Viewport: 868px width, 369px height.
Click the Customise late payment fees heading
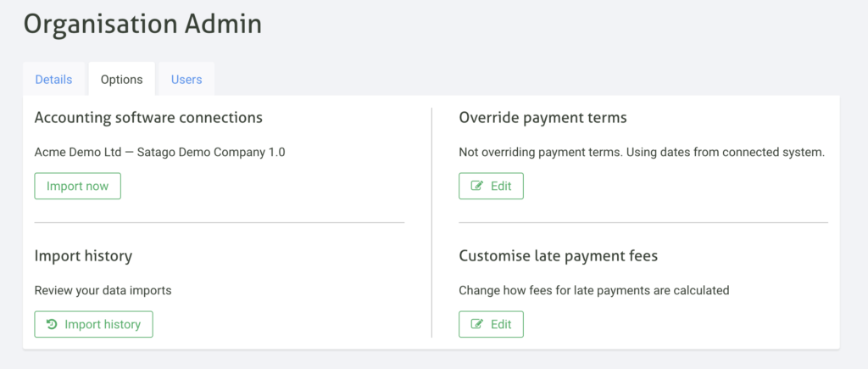point(559,255)
